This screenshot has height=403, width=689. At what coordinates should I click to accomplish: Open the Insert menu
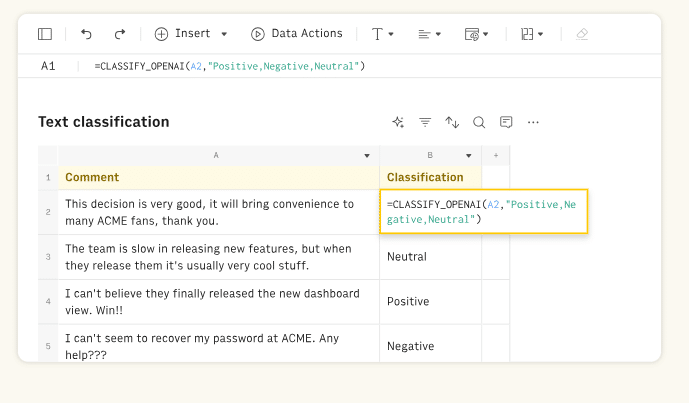coord(191,34)
